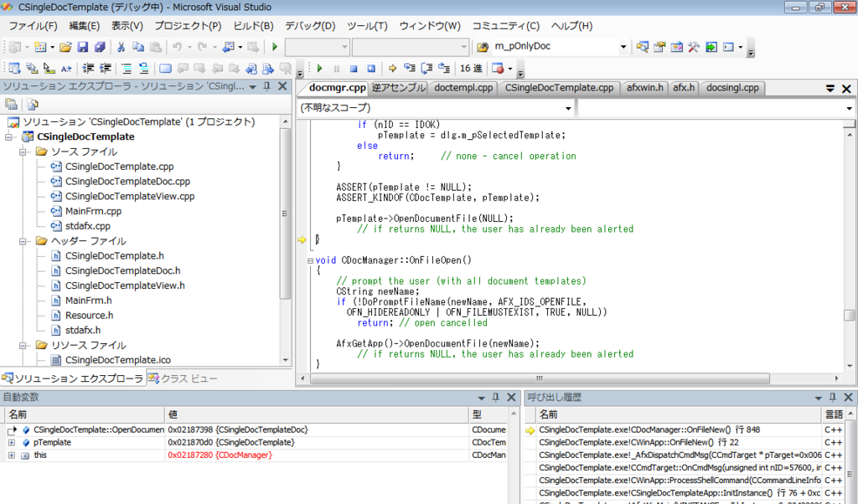Collapse the CSingleDocTemplate project node
The height and width of the screenshot is (504, 858).
point(8,136)
